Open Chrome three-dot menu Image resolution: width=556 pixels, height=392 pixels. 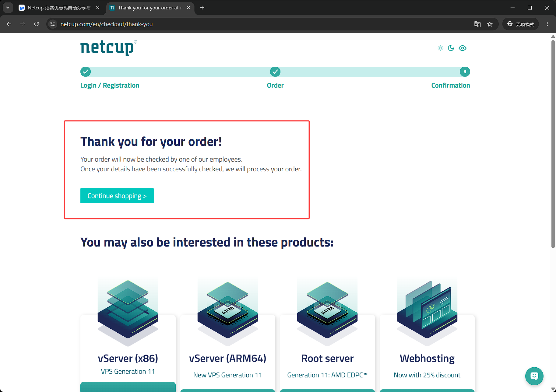click(x=547, y=24)
